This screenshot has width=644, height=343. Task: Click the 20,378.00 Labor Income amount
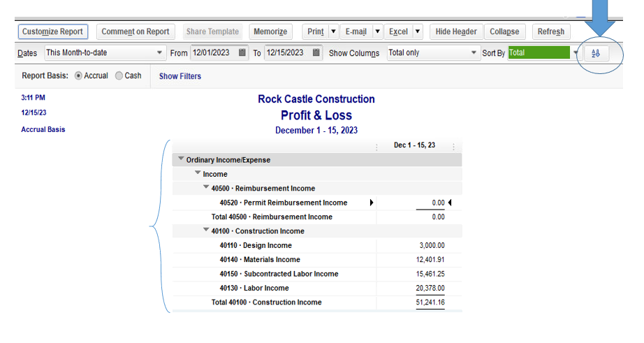430,288
